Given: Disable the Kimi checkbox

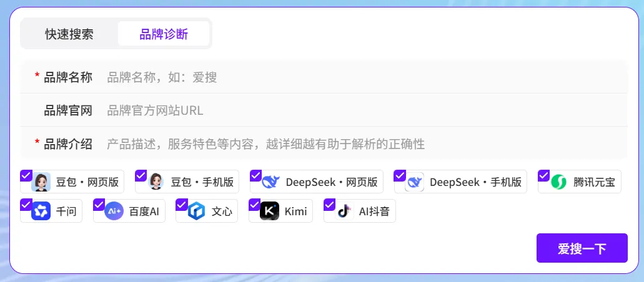Looking at the screenshot, I should click(254, 204).
